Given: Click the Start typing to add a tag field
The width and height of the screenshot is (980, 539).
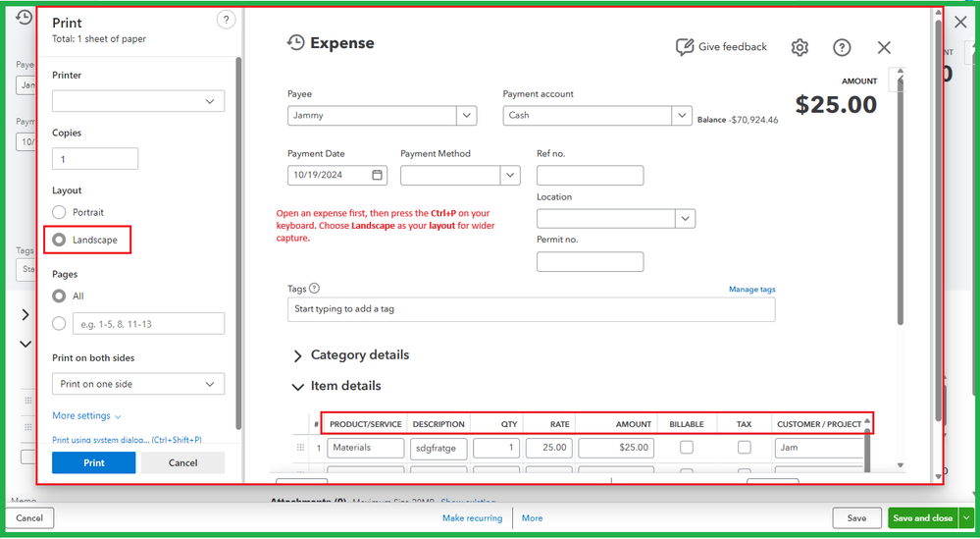Looking at the screenshot, I should pyautogui.click(x=532, y=309).
